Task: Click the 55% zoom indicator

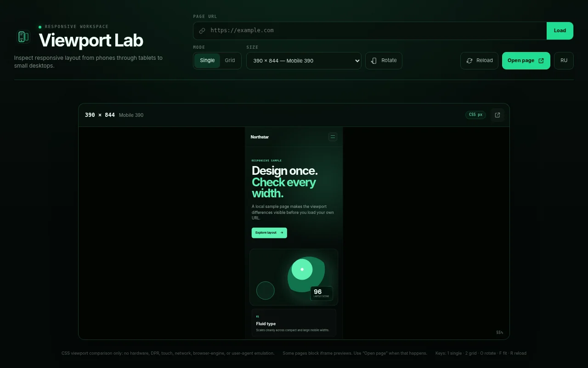Action: (499, 333)
